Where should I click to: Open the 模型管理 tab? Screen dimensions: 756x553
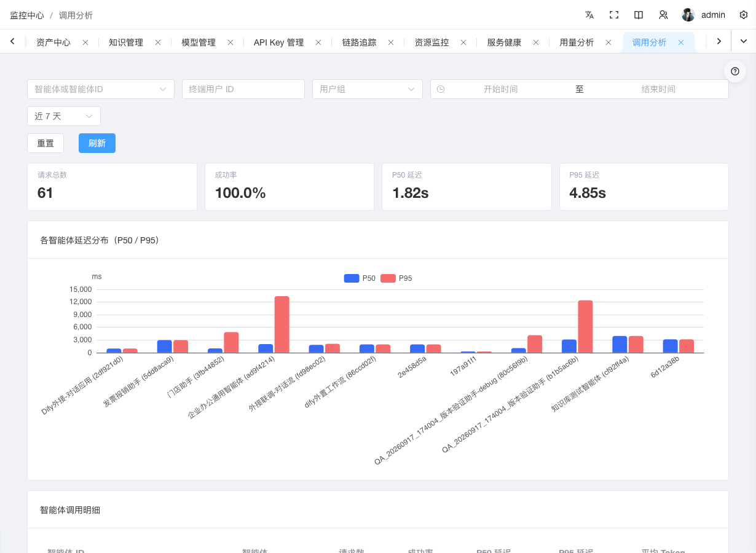pos(199,42)
